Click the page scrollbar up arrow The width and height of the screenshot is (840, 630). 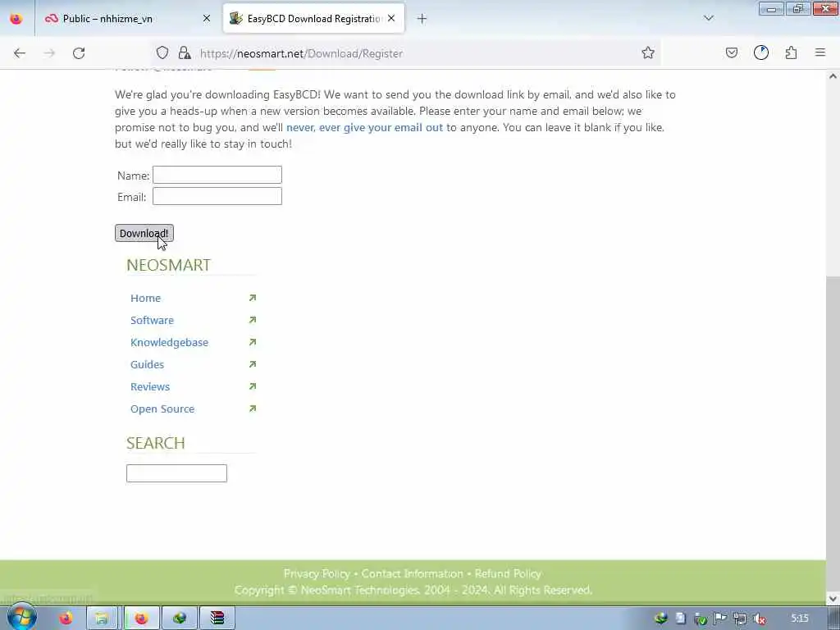pyautogui.click(x=833, y=76)
